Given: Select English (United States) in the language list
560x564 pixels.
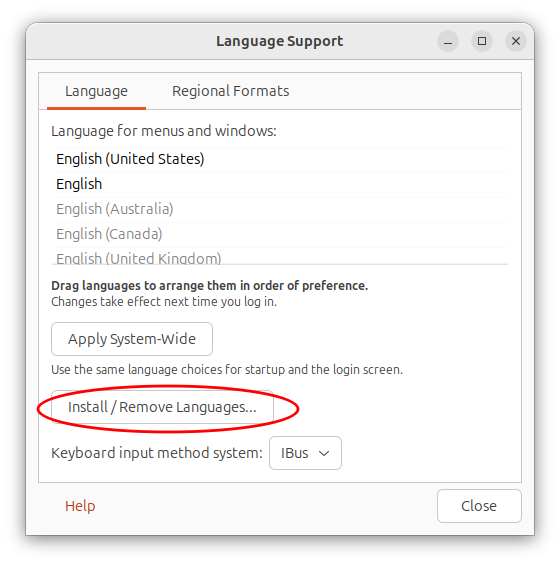Looking at the screenshot, I should tap(280, 159).
